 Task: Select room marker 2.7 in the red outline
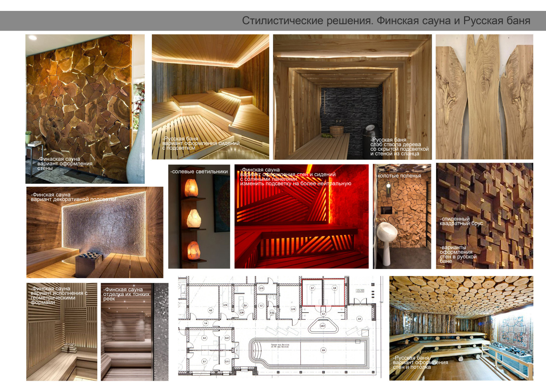tap(312, 288)
